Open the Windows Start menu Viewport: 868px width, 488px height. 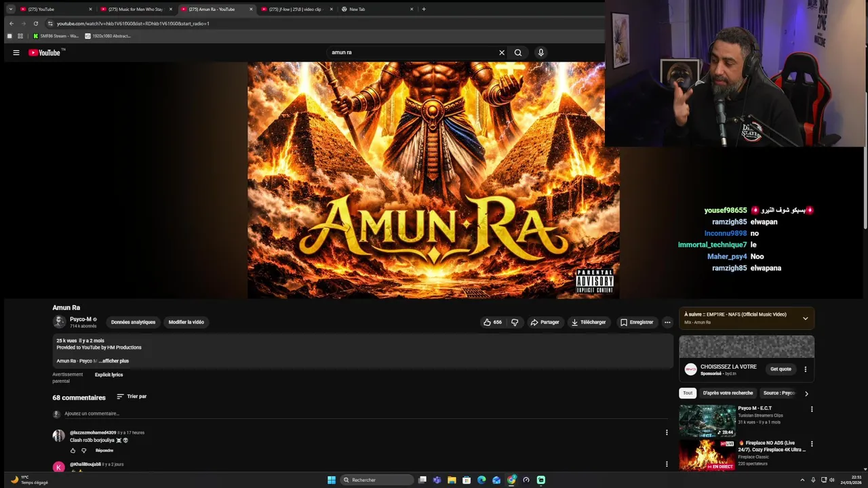332,480
